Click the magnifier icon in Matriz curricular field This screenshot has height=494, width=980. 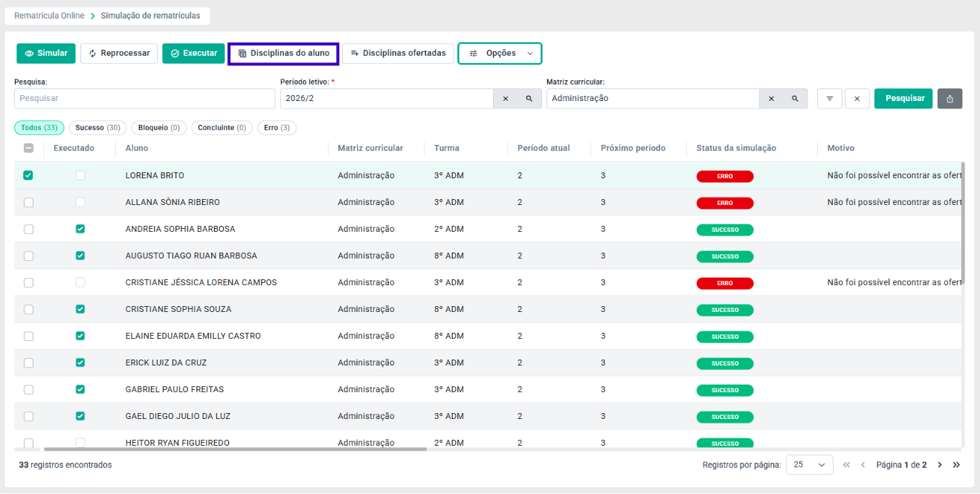(x=795, y=99)
